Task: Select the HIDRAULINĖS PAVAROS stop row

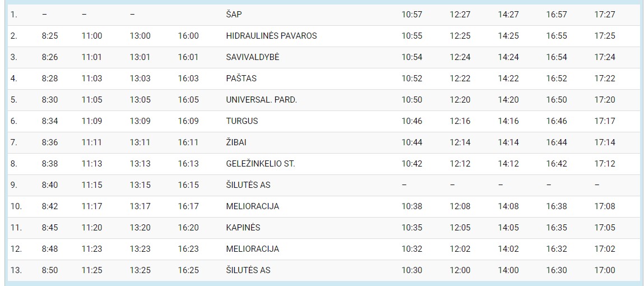Action: click(x=322, y=36)
